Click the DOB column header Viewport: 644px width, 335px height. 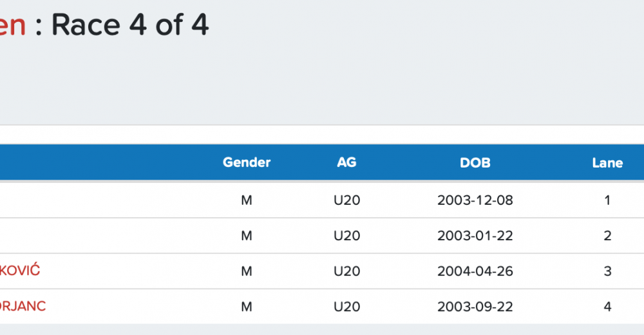pyautogui.click(x=475, y=163)
